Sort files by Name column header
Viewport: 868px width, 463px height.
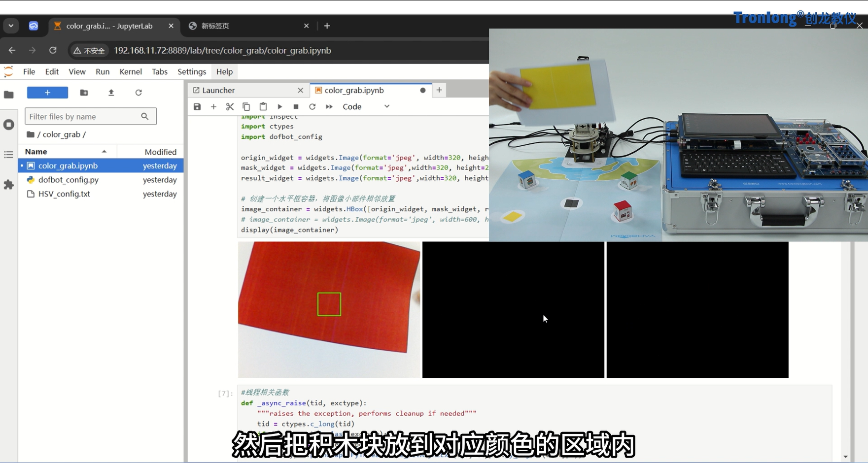[68, 152]
